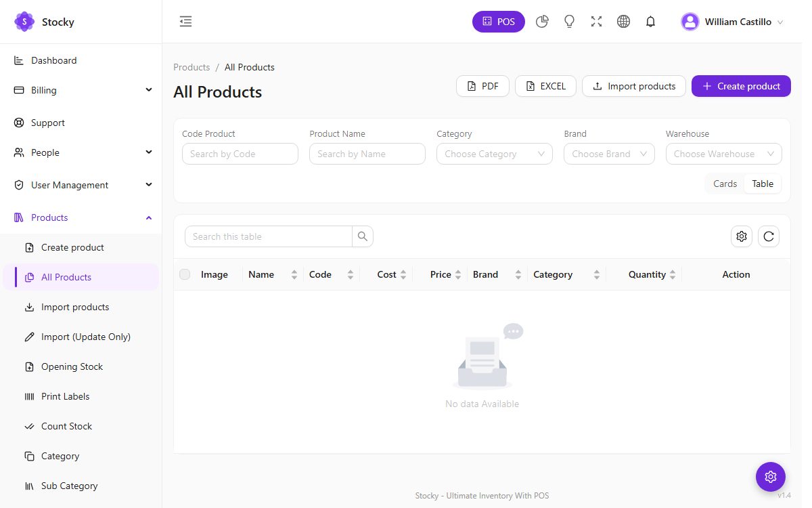Reload the table with the refresh icon
The image size is (812, 508).
click(769, 236)
